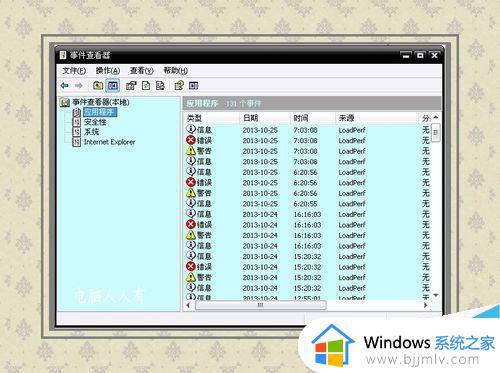Viewport: 500px width, 373px height.
Task: Click the Up One Level folder icon
Action: point(98,86)
